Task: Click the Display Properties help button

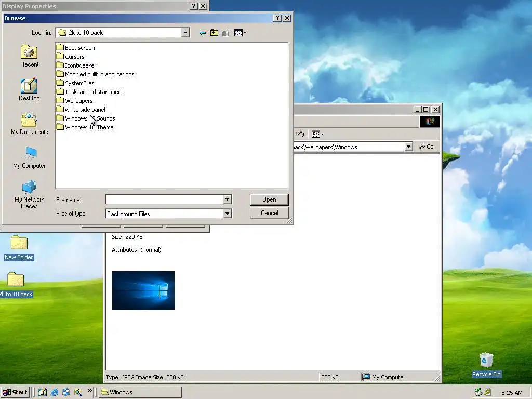Action: [193, 6]
